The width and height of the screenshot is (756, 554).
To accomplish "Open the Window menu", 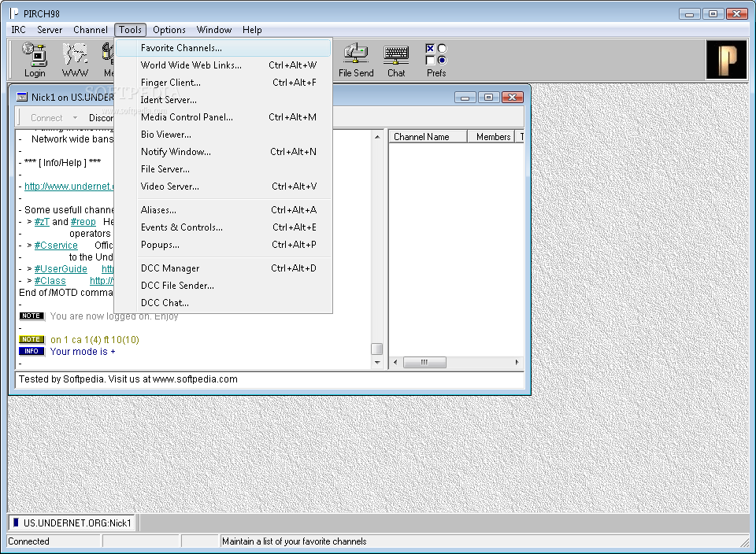I will (x=214, y=30).
